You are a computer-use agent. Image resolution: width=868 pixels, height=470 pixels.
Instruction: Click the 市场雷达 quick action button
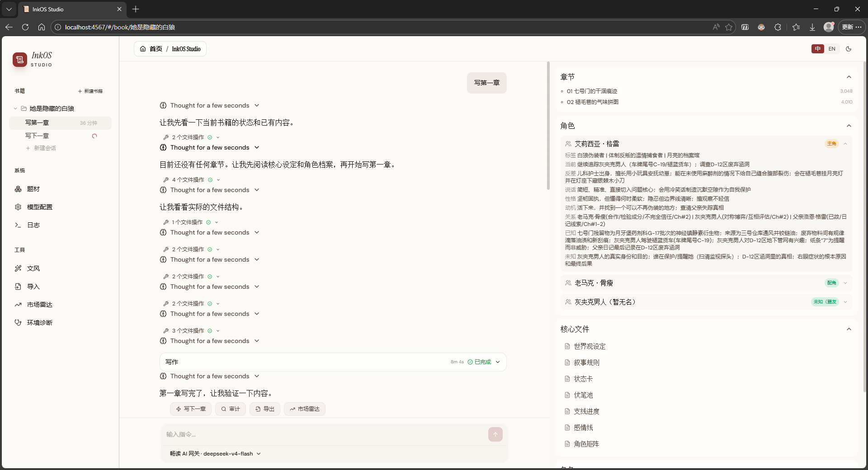tap(305, 409)
